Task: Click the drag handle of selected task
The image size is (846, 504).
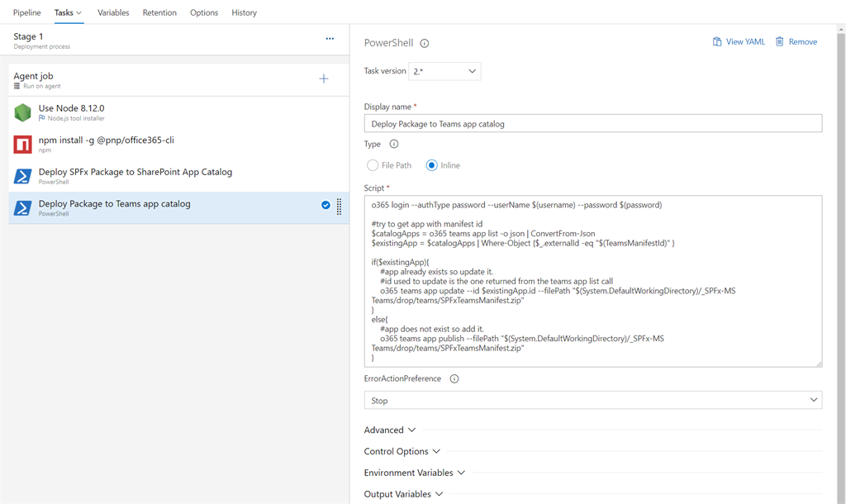Action: (339, 206)
